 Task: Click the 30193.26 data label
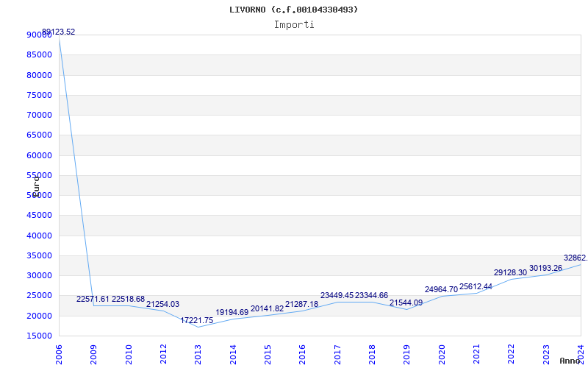pos(545,269)
